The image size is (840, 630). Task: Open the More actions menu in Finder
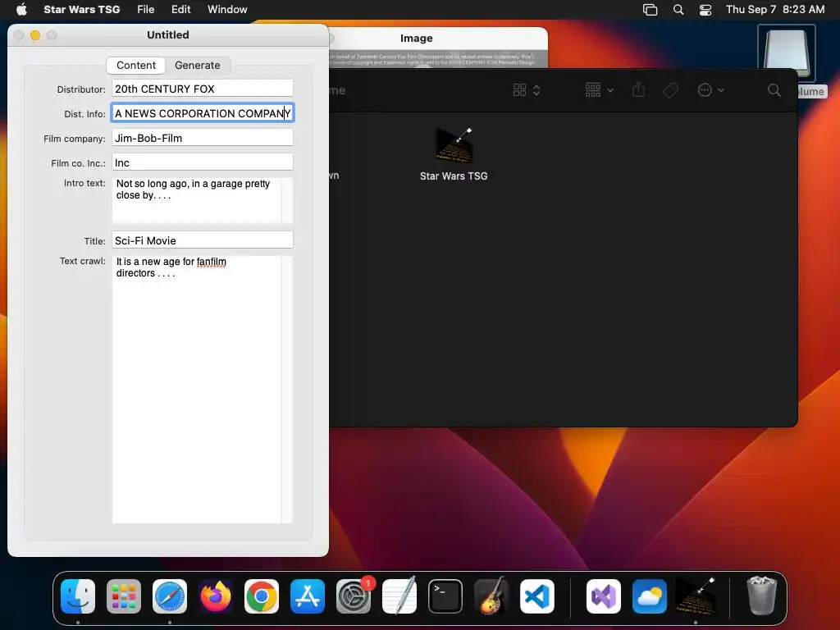point(711,90)
